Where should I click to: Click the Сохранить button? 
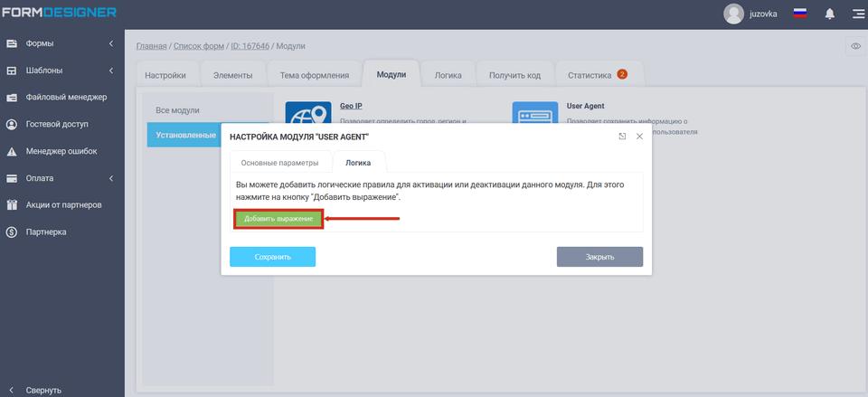click(x=272, y=257)
